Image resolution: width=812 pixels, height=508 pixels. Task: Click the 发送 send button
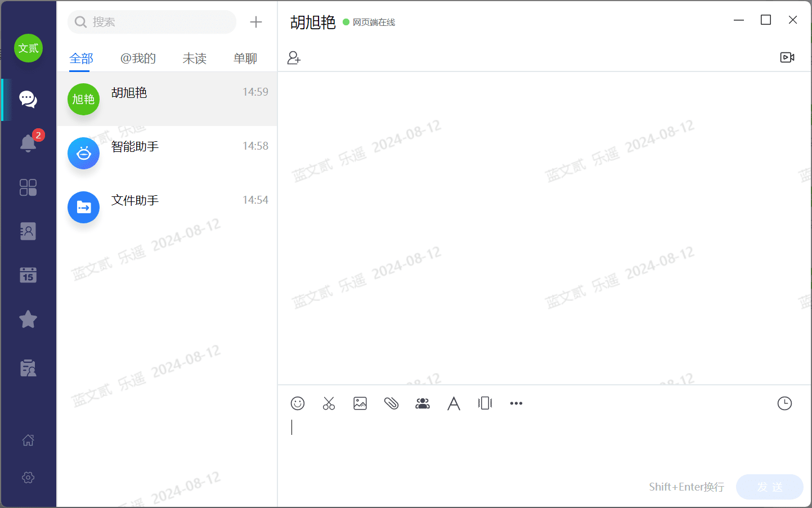(769, 487)
